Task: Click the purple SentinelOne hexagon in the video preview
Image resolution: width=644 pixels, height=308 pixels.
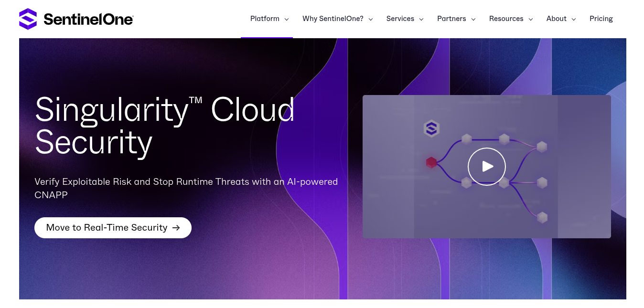Action: click(x=431, y=128)
